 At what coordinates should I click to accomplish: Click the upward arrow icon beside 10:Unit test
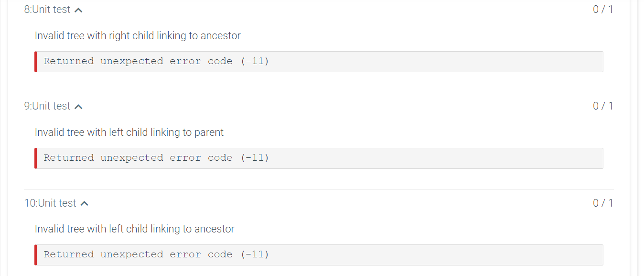[85, 203]
